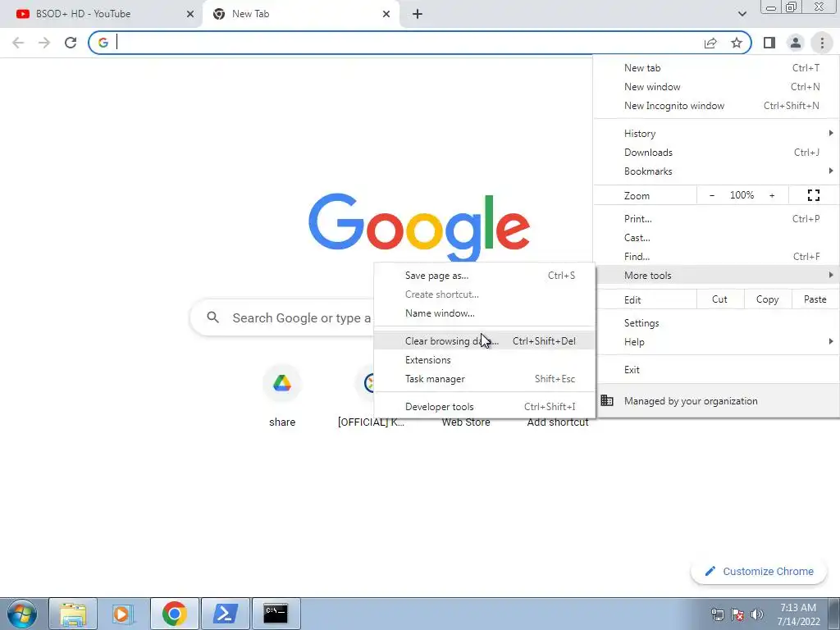840x630 pixels.
Task: Click the forward navigation arrow
Action: click(x=44, y=43)
